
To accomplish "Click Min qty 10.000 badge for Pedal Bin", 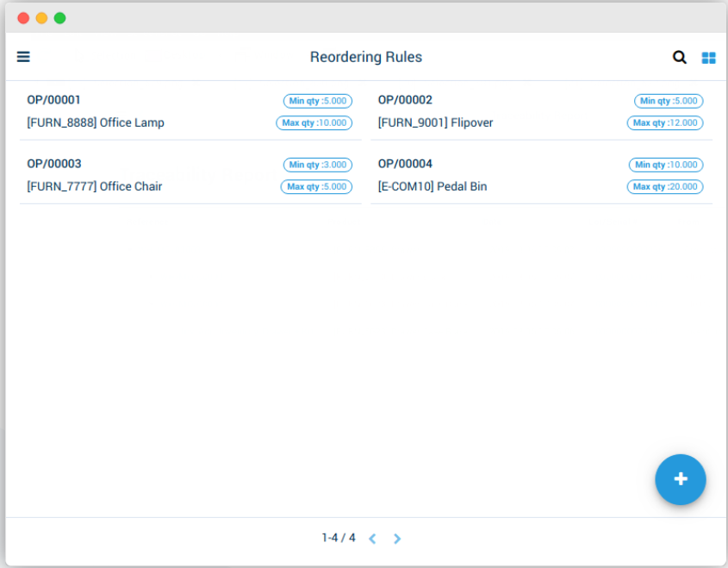I will pos(666,165).
